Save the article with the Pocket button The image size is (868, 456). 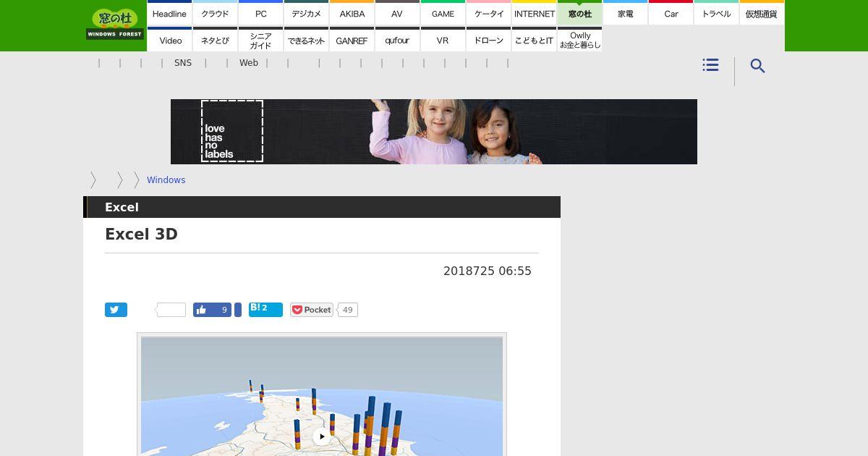pyautogui.click(x=311, y=310)
